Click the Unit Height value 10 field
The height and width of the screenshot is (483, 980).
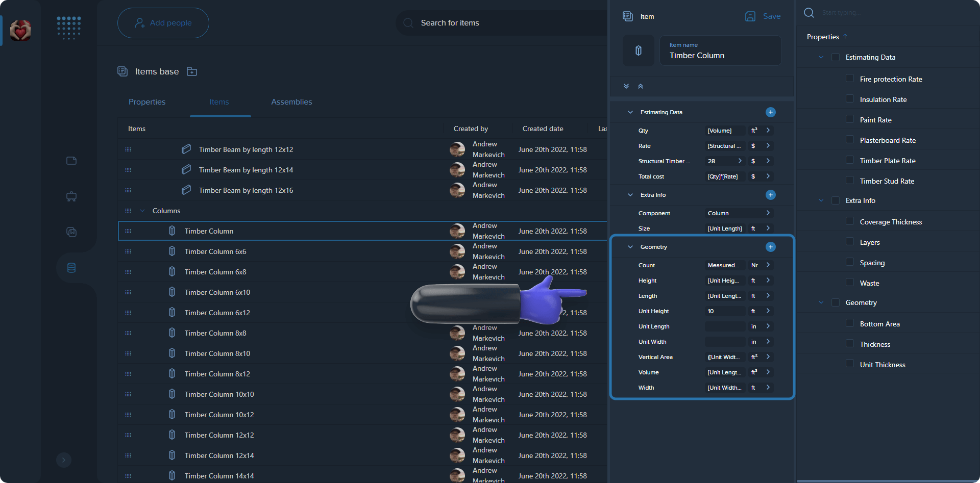pyautogui.click(x=725, y=311)
